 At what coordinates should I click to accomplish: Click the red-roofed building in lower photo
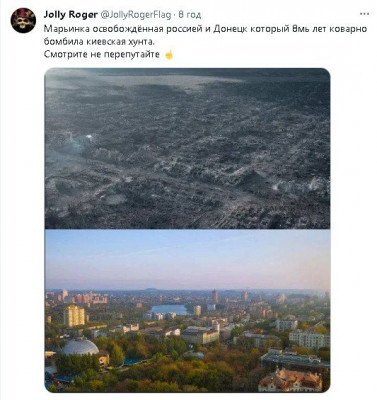[x=290, y=379]
